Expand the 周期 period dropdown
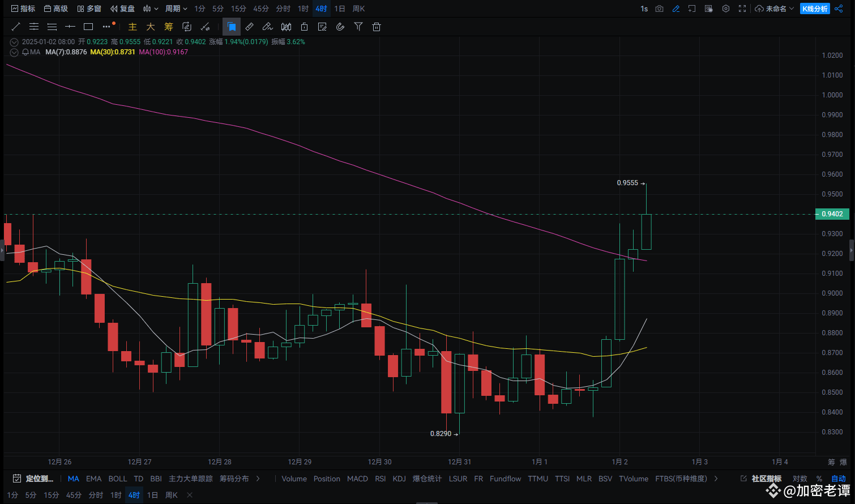The width and height of the screenshot is (855, 504). (x=176, y=8)
